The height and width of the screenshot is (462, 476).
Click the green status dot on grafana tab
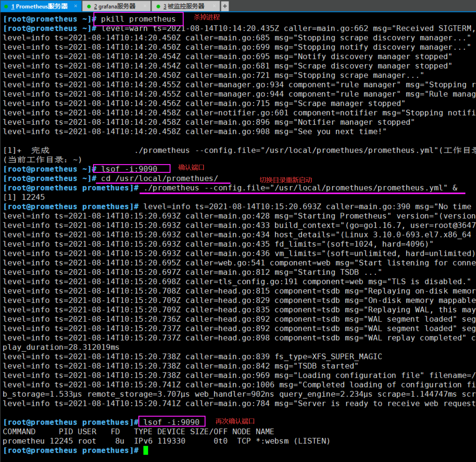(89, 7)
